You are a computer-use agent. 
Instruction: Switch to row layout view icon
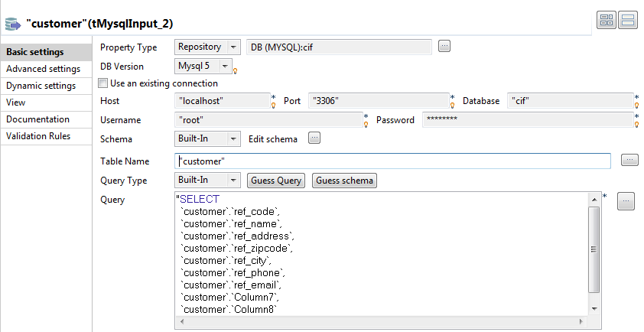point(628,21)
